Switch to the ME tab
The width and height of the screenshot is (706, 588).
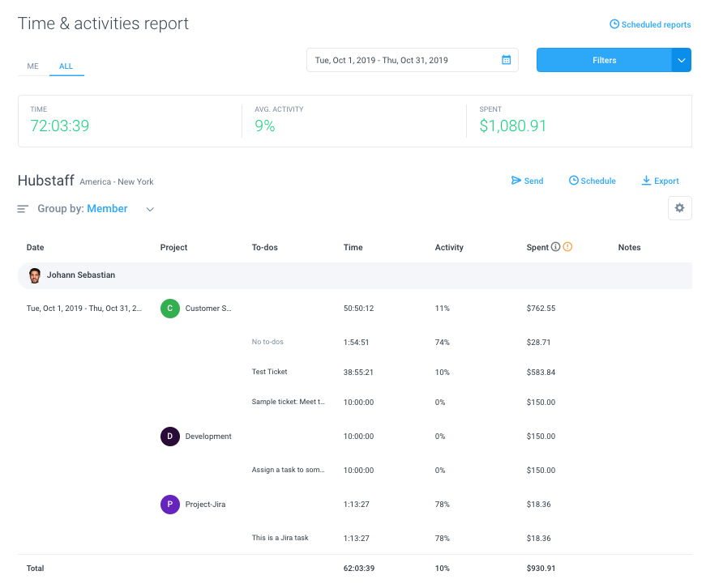point(33,66)
